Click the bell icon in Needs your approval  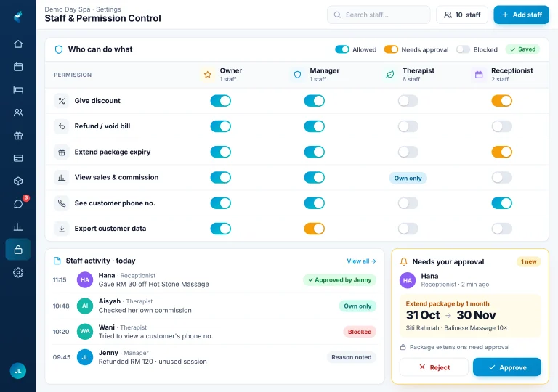403,262
